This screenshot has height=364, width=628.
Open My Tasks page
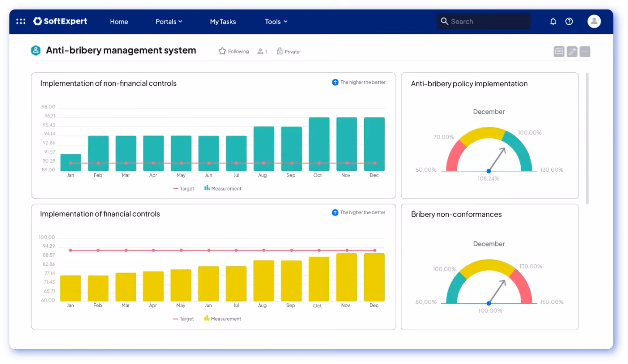(223, 21)
